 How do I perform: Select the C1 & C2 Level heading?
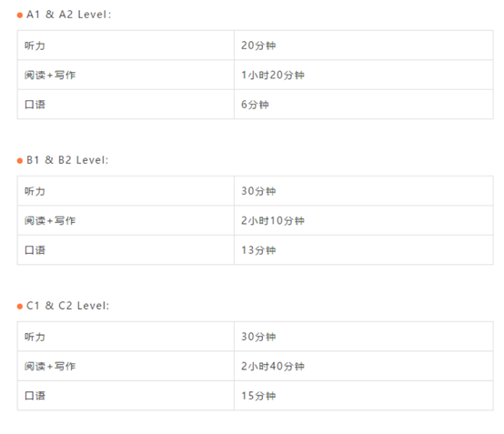point(68,306)
